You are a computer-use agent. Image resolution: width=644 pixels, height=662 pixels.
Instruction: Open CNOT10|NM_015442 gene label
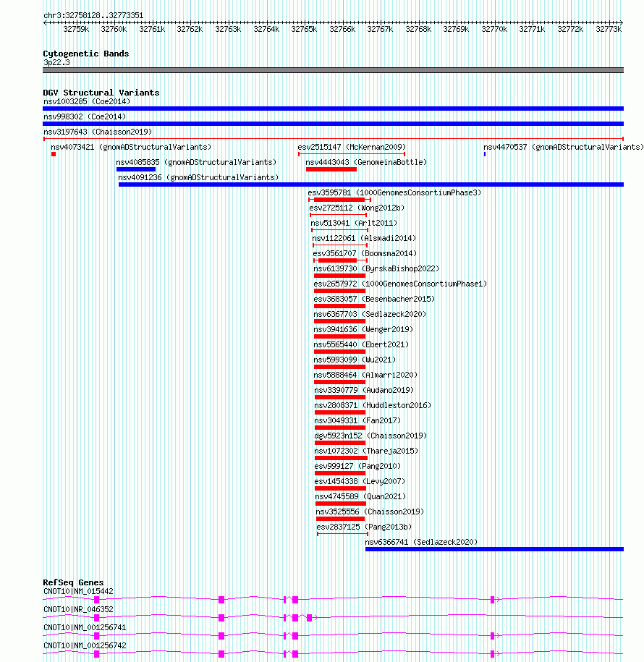(78, 592)
